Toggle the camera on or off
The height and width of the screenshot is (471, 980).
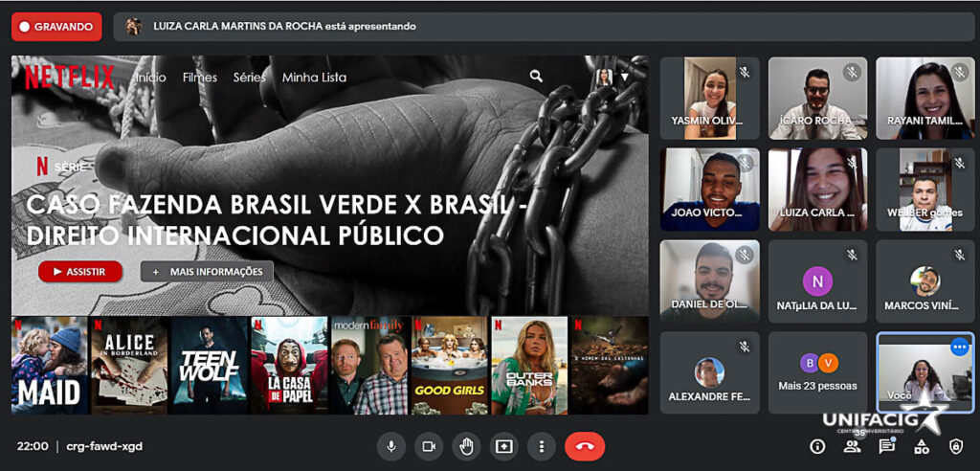pos(429,446)
